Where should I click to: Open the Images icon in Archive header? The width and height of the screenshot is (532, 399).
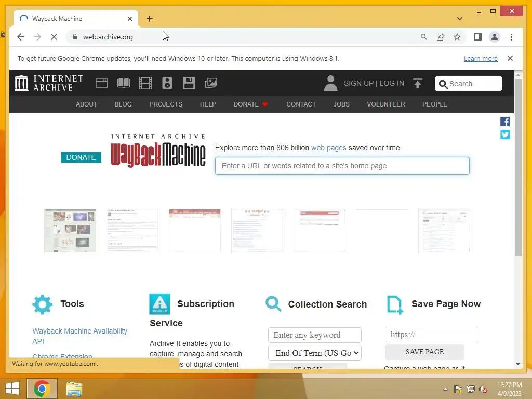pyautogui.click(x=211, y=83)
